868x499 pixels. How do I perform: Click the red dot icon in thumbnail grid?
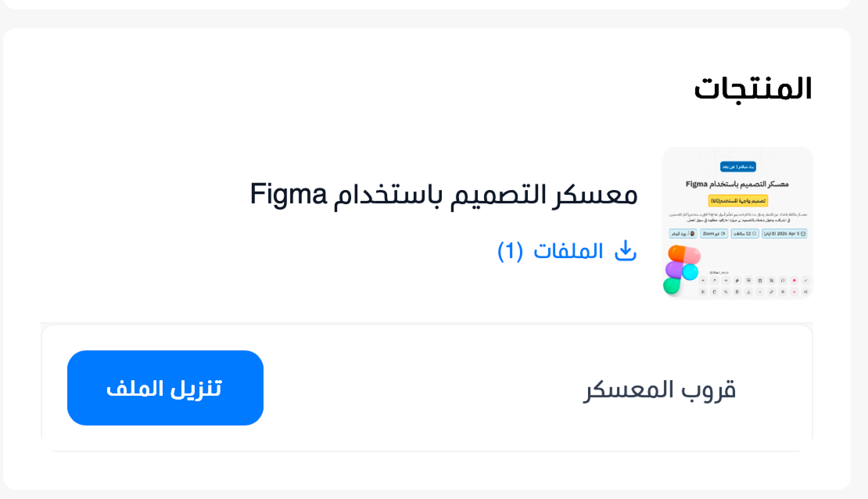click(x=794, y=280)
